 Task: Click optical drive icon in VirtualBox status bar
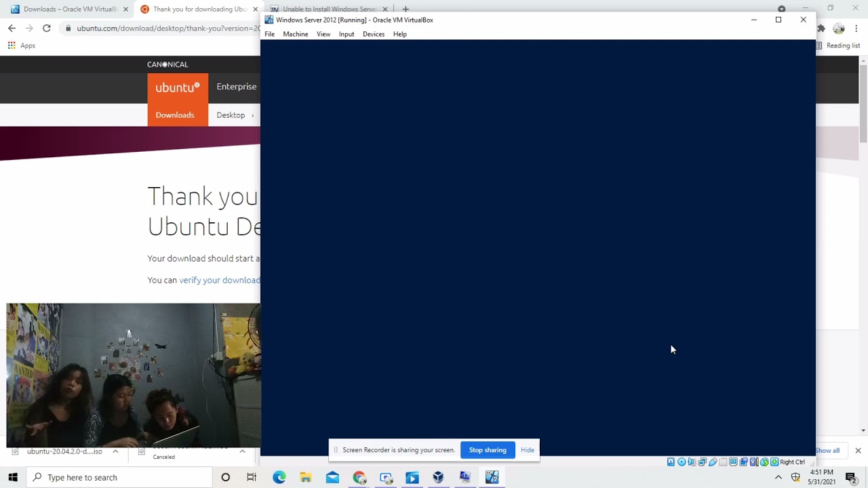(x=682, y=462)
